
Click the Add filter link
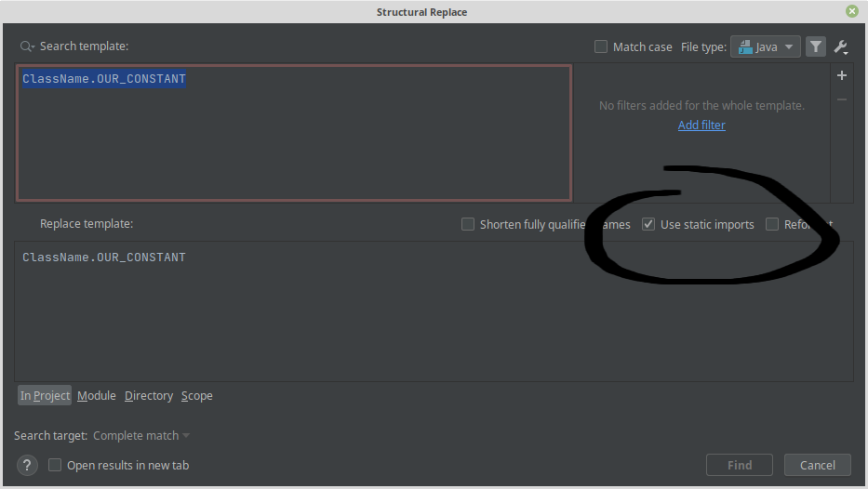pos(701,125)
